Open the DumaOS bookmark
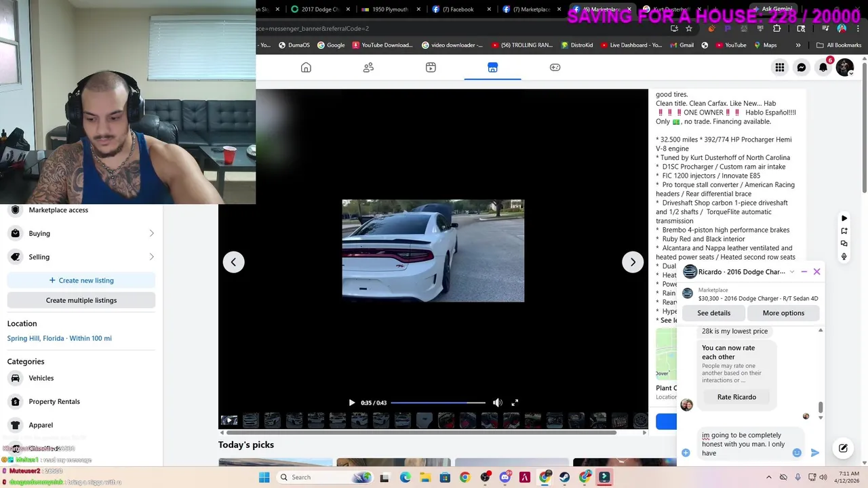 (x=294, y=45)
